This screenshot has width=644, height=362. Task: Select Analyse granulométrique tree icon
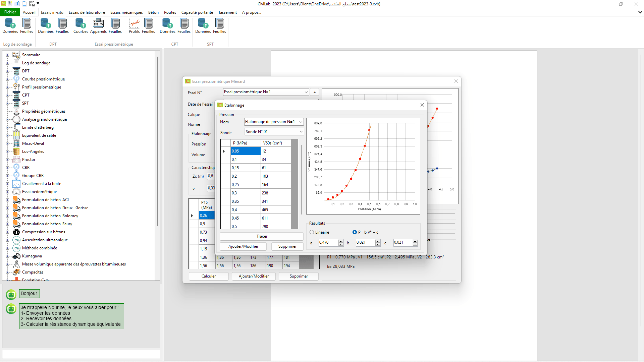click(16, 119)
